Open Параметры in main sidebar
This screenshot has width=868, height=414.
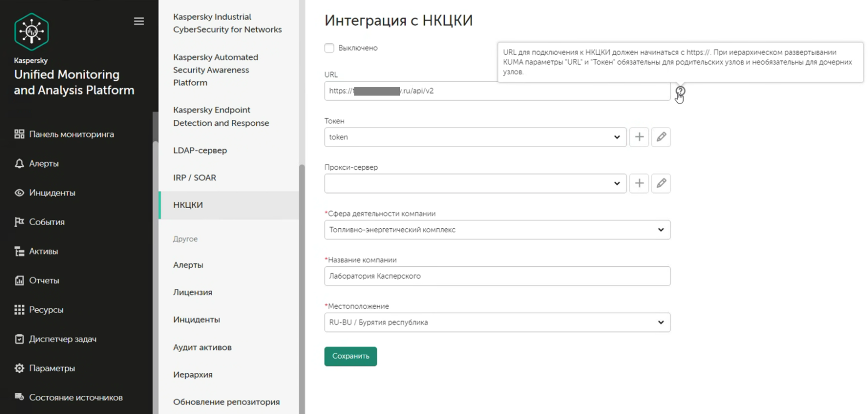point(52,368)
